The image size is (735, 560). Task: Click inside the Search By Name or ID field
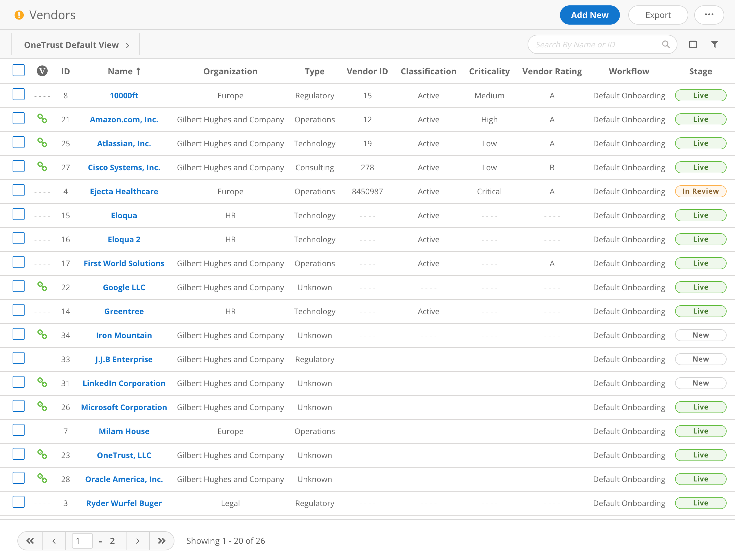(x=593, y=44)
